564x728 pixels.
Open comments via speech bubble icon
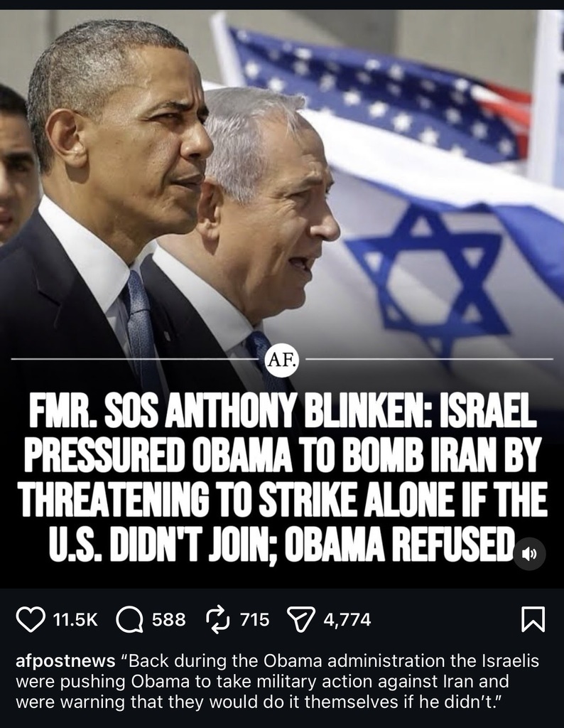(129, 620)
